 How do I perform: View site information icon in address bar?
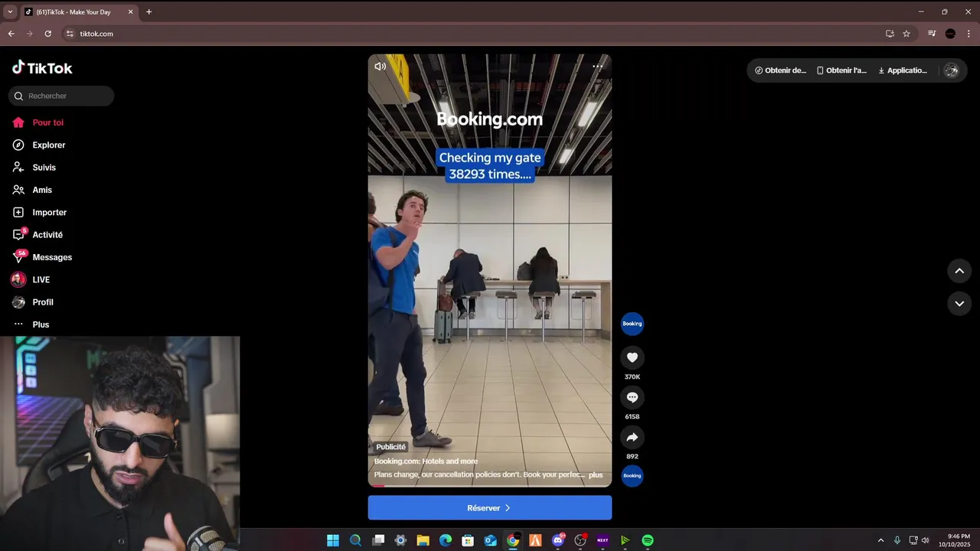pyautogui.click(x=70, y=34)
